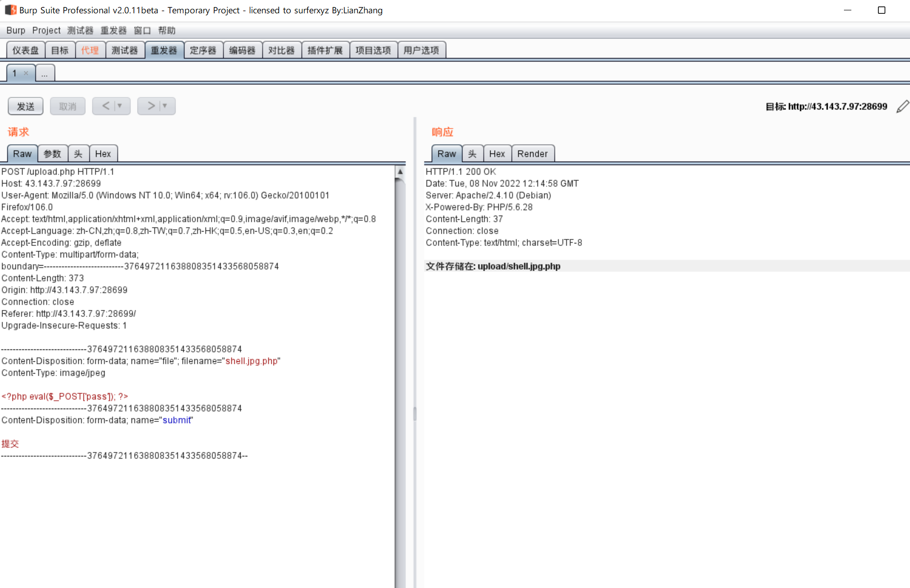Go forward with the next history arrow

click(x=151, y=106)
